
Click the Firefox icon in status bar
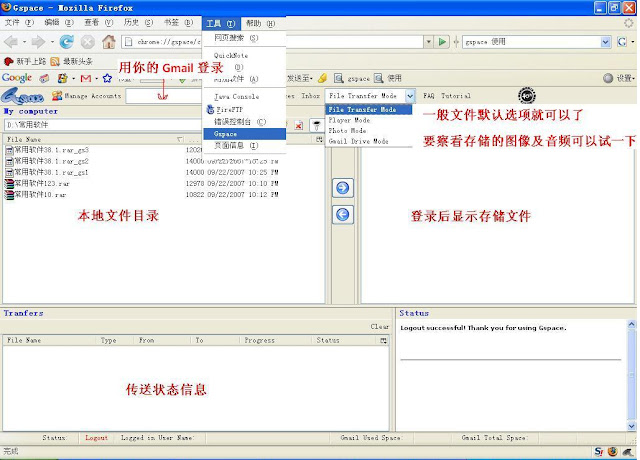(x=613, y=451)
